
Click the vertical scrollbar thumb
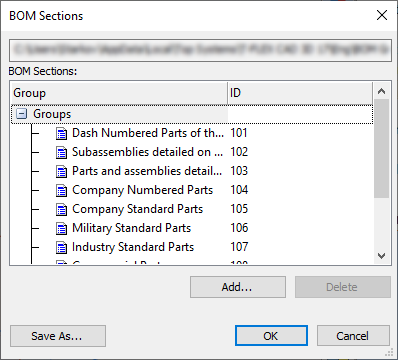(382, 148)
